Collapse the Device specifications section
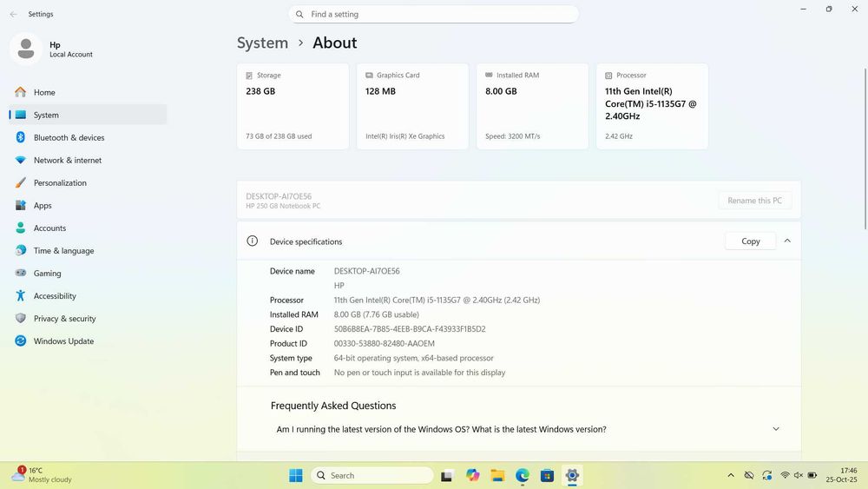The image size is (868, 489). 787,241
